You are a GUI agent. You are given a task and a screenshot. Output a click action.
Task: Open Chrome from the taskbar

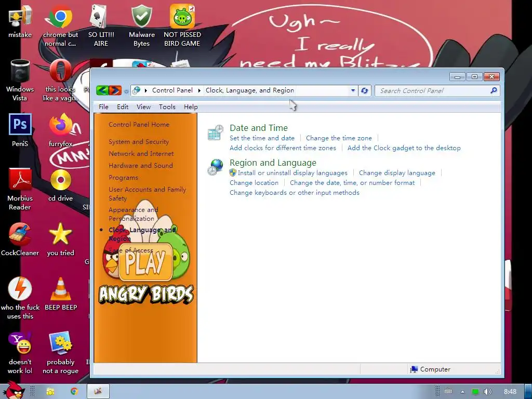[74, 392]
